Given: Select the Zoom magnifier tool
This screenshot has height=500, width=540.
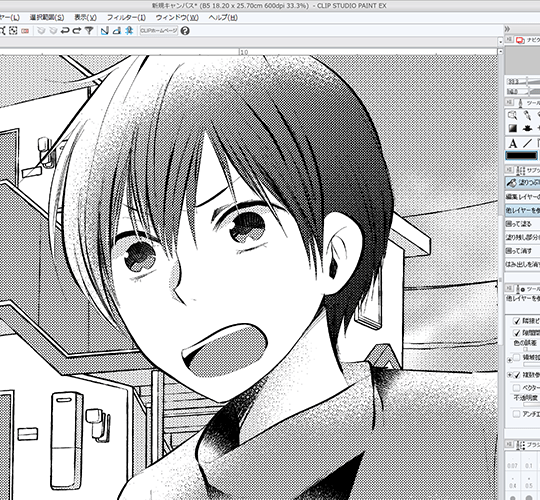Looking at the screenshot, I should (512, 115).
